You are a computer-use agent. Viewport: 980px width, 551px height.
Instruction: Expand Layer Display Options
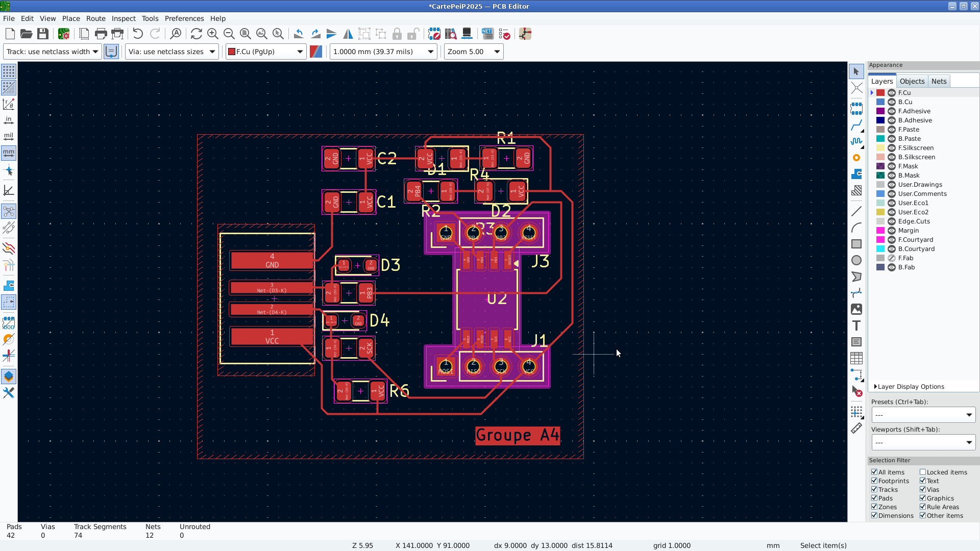tap(910, 387)
